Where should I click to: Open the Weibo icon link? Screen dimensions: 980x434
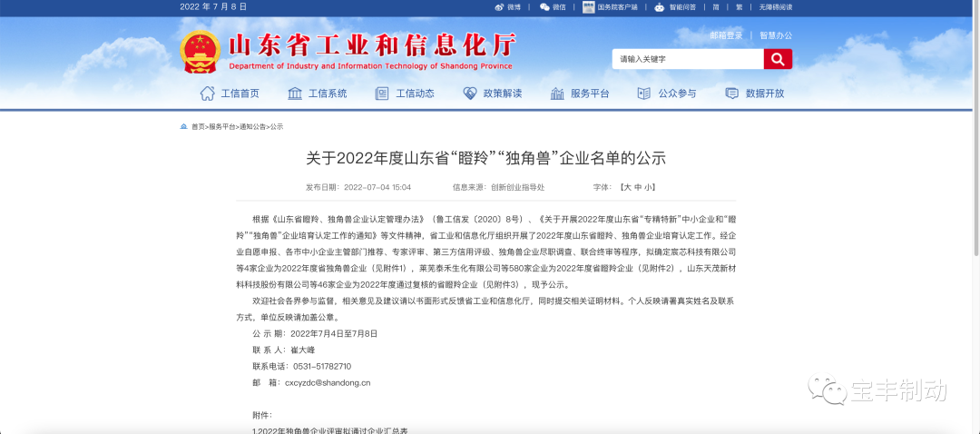pos(499,6)
